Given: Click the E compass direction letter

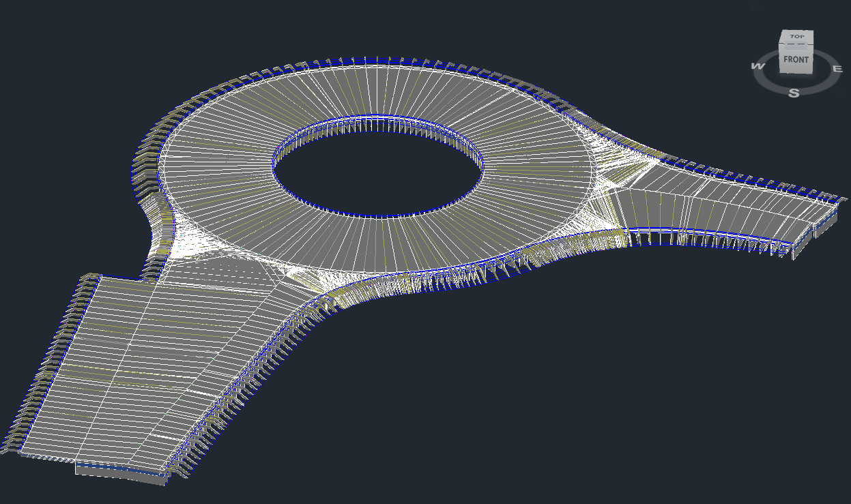Looking at the screenshot, I should coord(837,69).
